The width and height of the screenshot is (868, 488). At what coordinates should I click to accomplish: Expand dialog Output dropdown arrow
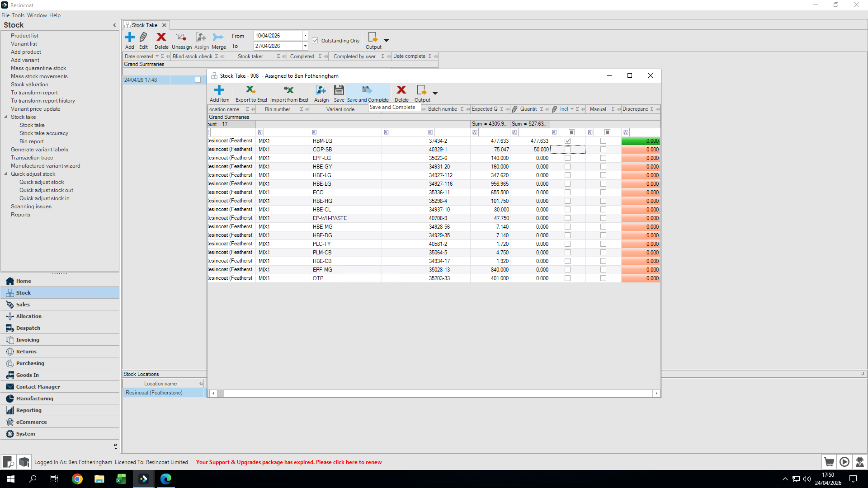pos(435,93)
